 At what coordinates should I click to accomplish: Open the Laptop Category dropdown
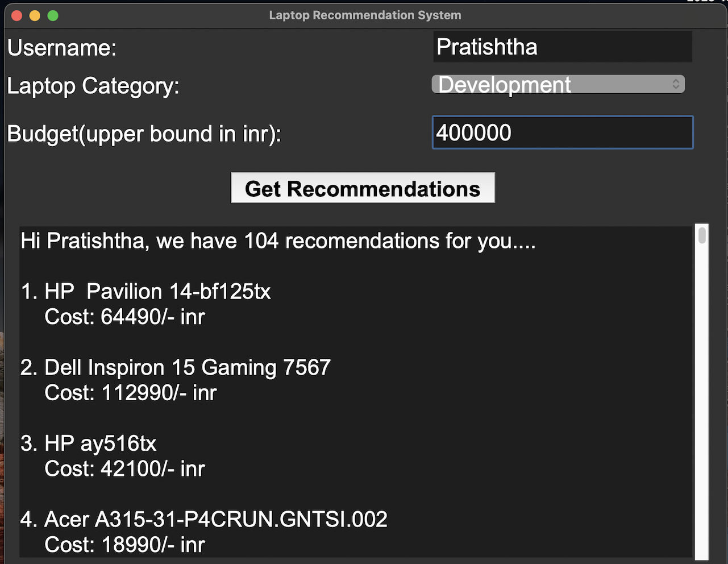click(558, 84)
